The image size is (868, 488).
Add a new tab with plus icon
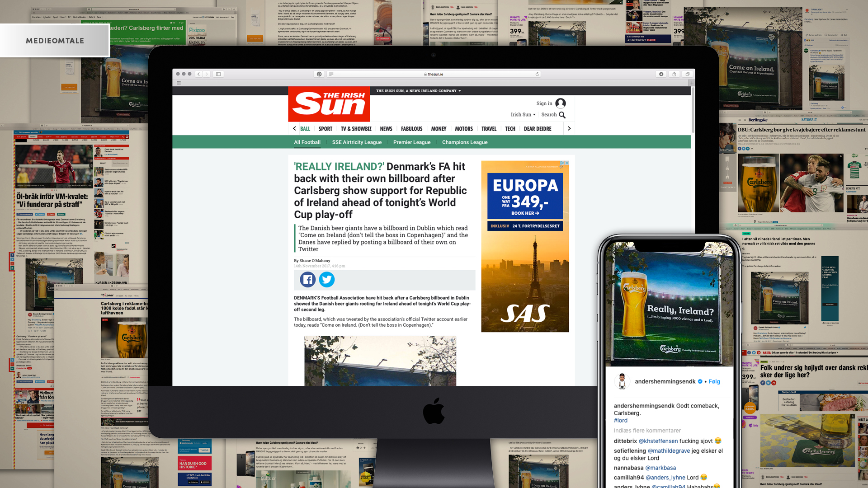(691, 83)
